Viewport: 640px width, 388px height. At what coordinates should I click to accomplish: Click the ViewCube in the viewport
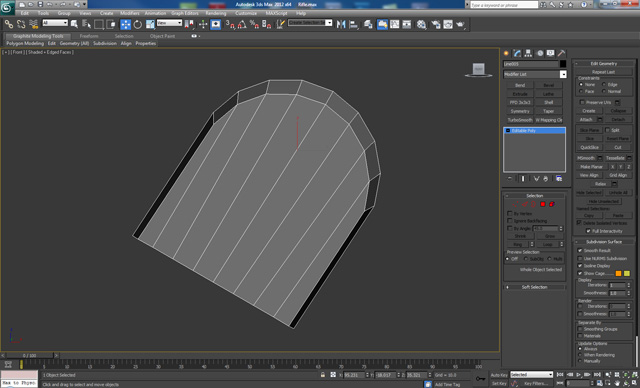478,69
